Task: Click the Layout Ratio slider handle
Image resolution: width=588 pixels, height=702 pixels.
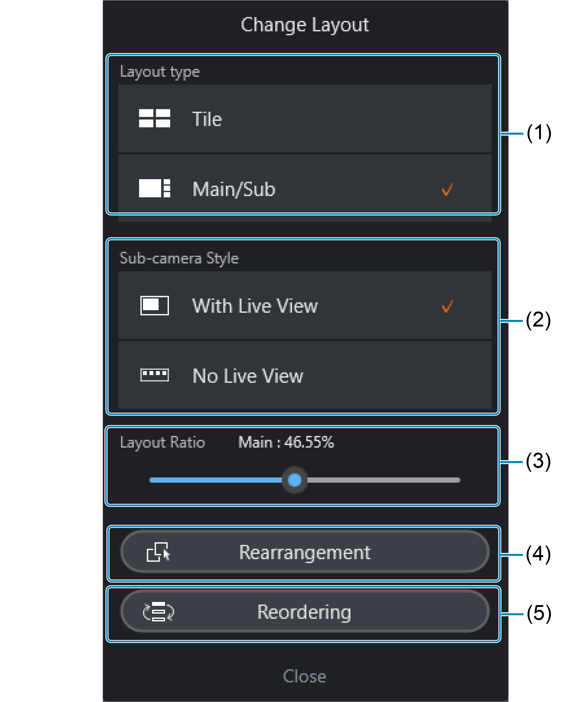Action: click(x=294, y=480)
